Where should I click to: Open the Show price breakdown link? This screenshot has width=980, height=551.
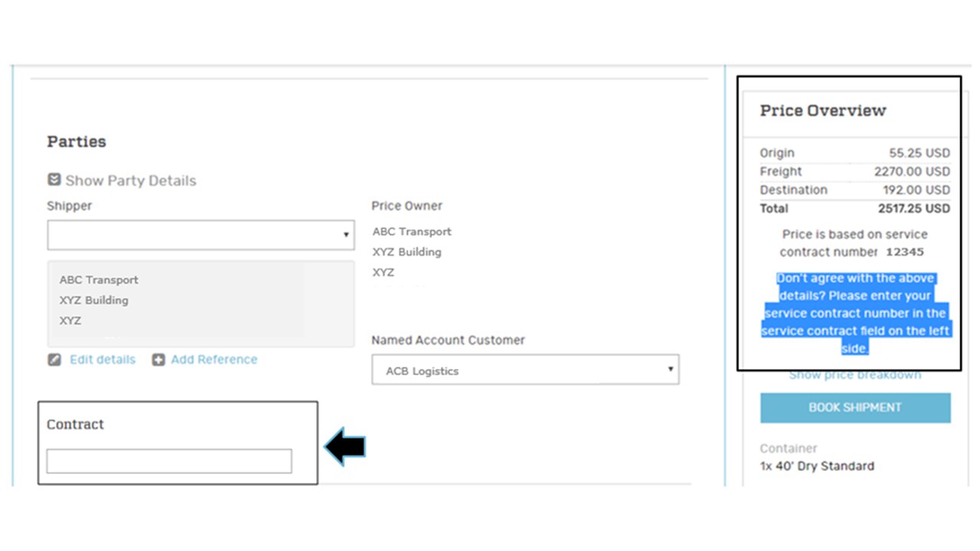(855, 375)
